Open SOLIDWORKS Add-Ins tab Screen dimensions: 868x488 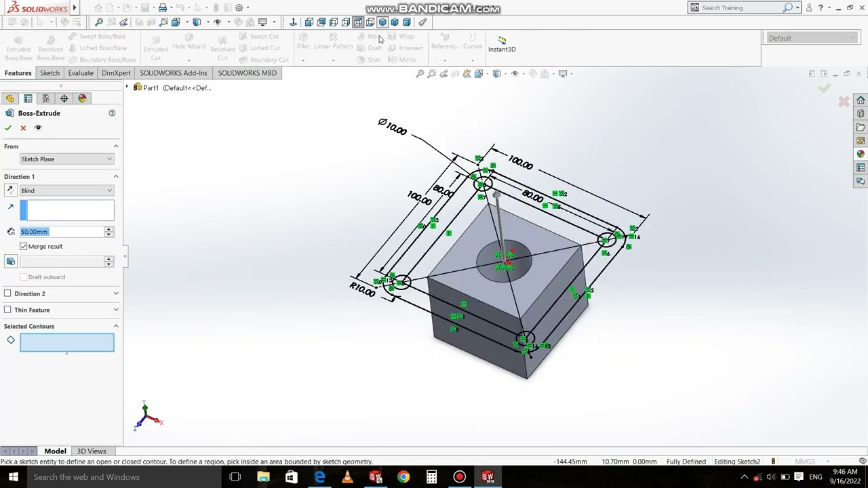[174, 73]
